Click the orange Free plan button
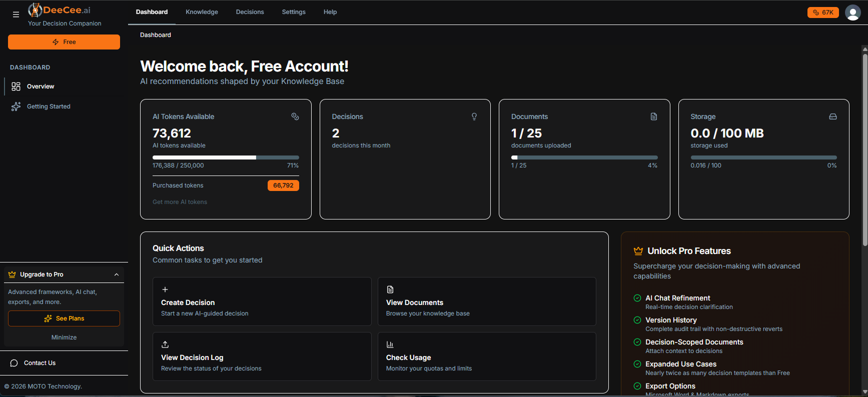 pos(64,42)
